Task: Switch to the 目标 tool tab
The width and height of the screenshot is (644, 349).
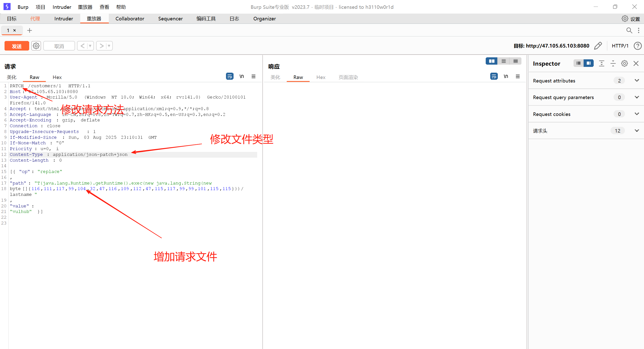Action: 12,19
